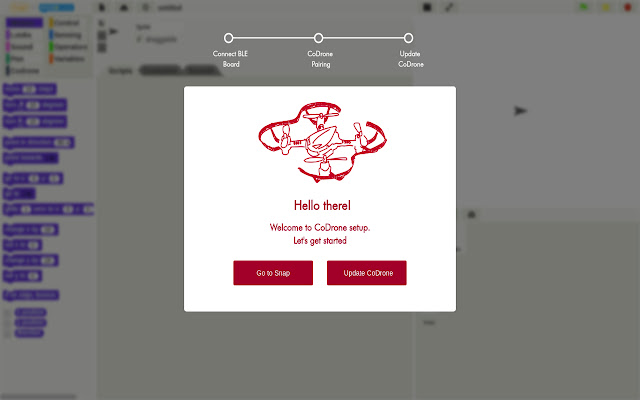Toggle the draggable checkbox
The image size is (640, 400).
click(x=139, y=39)
